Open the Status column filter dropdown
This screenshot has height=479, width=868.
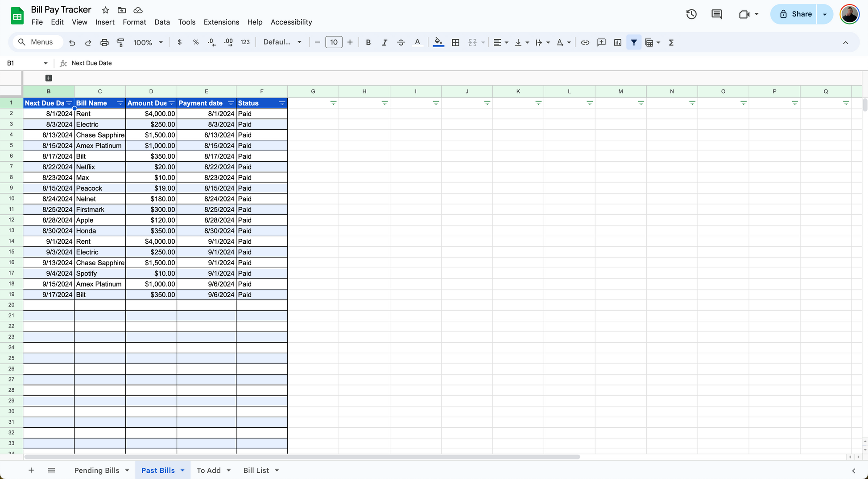tap(282, 103)
